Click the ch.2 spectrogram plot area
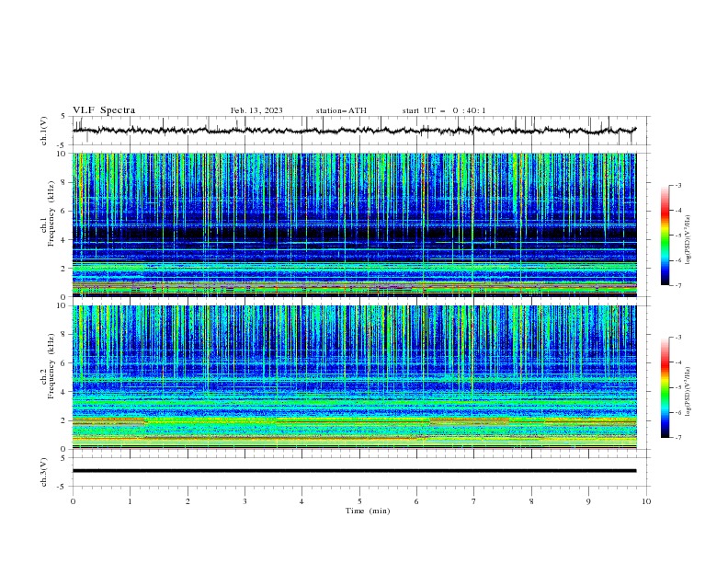Image resolution: width=728 pixels, height=563 pixels. click(354, 377)
